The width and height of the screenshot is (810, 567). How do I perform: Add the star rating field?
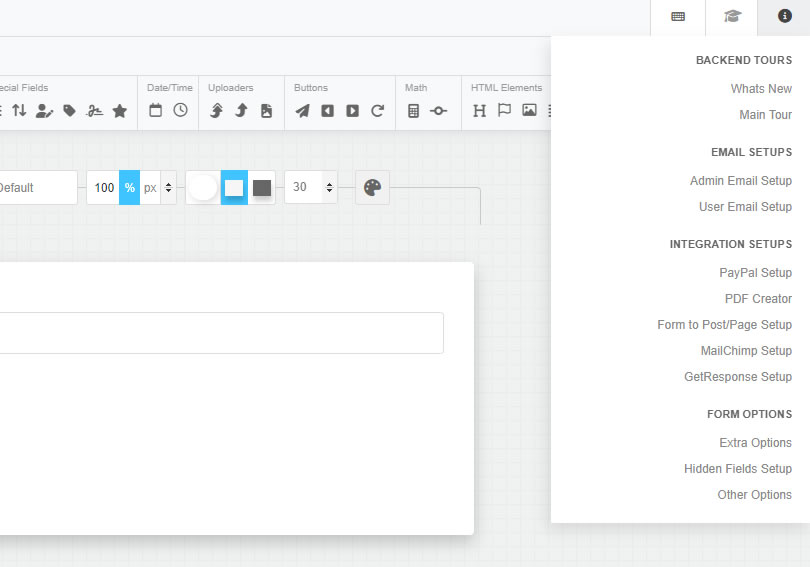click(x=120, y=111)
